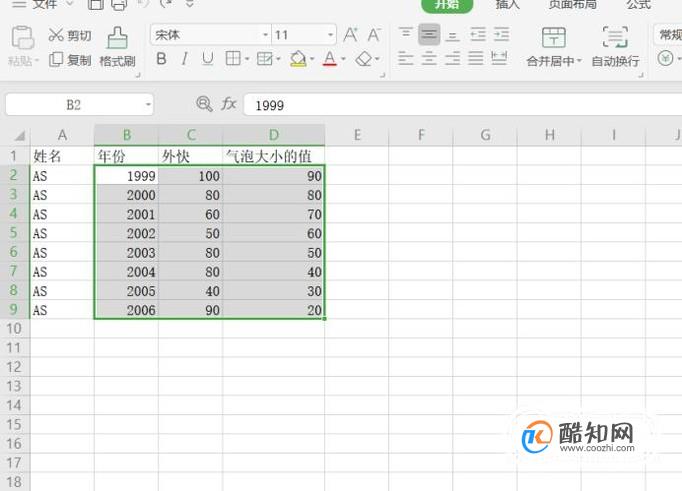
Task: Select the Format Painter (格式刷) tool
Action: click(117, 47)
